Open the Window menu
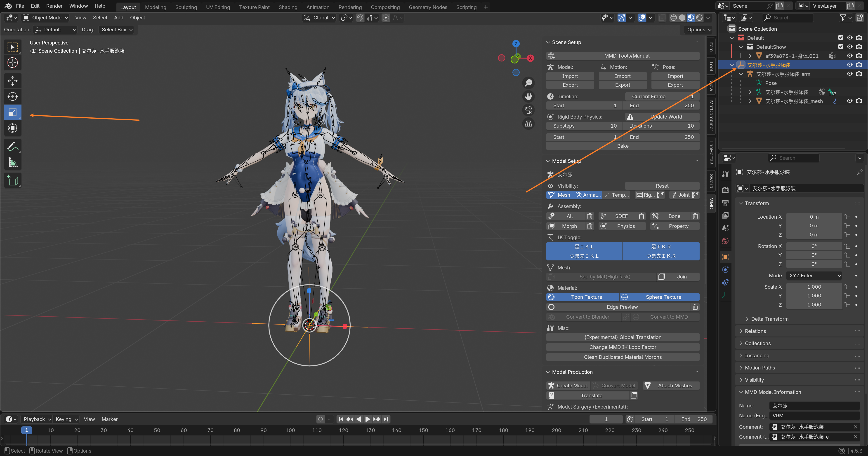The width and height of the screenshot is (868, 456). click(x=78, y=6)
